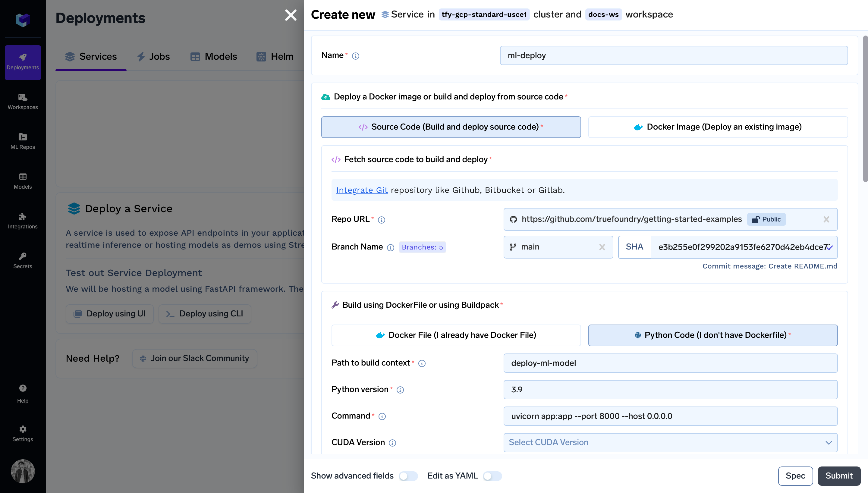Go to ML Repos in sidebar
Viewport: 868px width, 493px height.
coord(23,141)
